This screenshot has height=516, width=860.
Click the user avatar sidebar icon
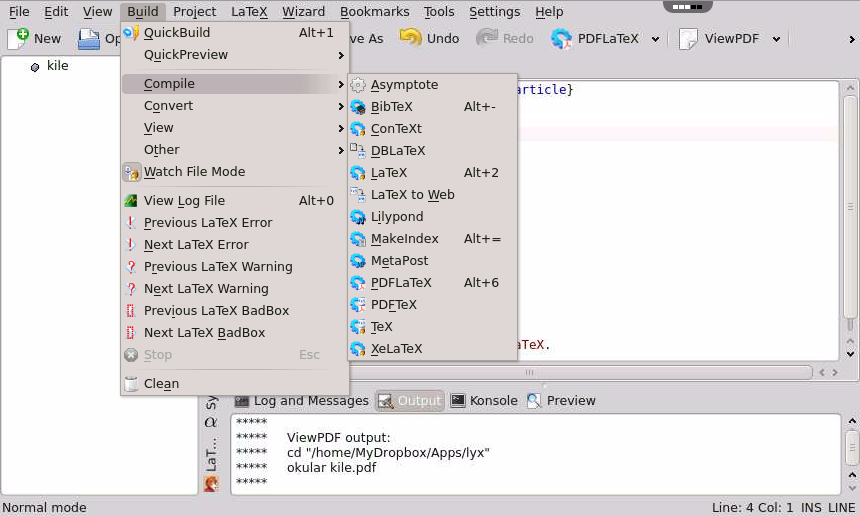click(x=211, y=484)
